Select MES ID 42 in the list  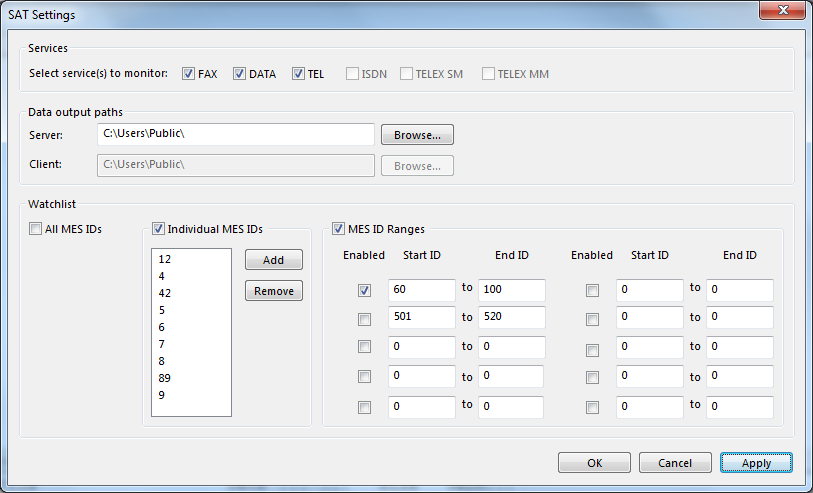[x=165, y=293]
